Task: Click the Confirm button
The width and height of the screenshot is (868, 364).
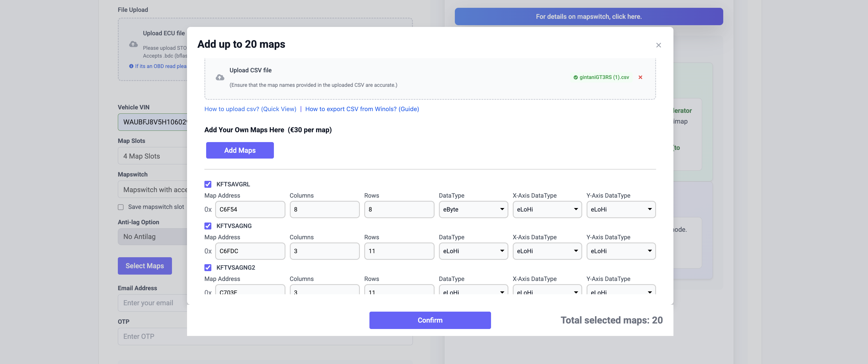Action: coord(430,320)
